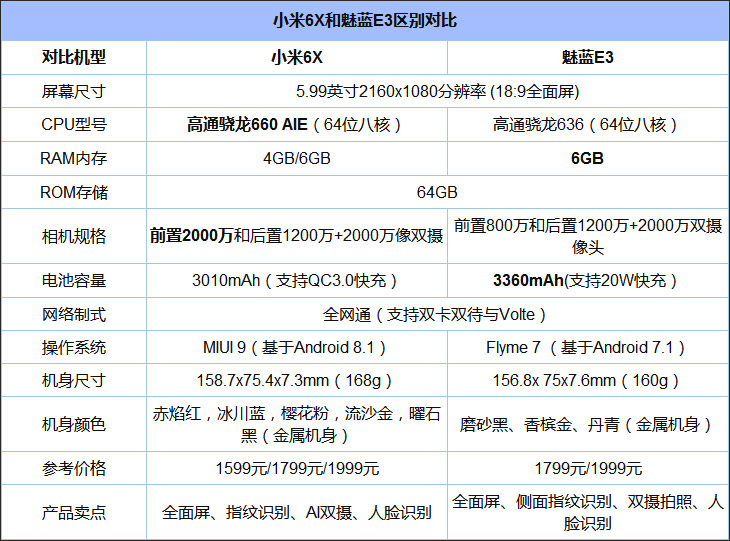Click the 3010mAh QC3.0快充 cell
The height and width of the screenshot is (541, 730).
297,280
